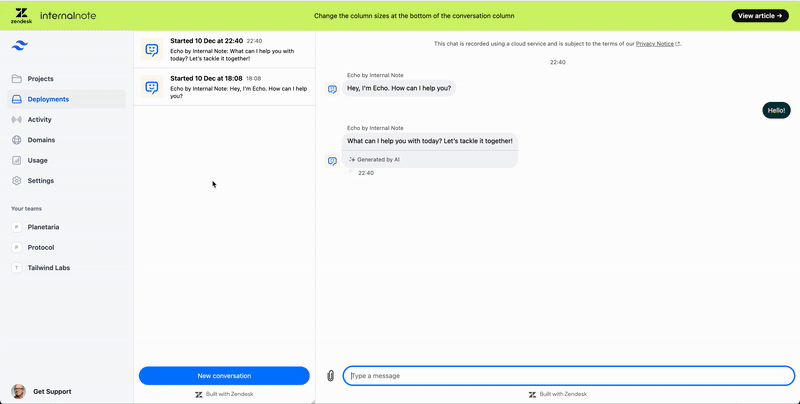Click the Domains globe icon
This screenshot has height=404, width=800.
point(17,140)
